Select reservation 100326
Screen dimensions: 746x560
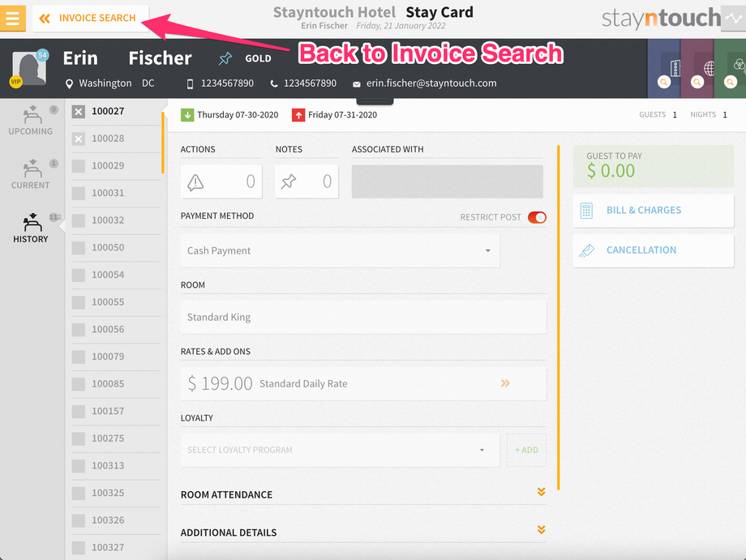(116, 520)
